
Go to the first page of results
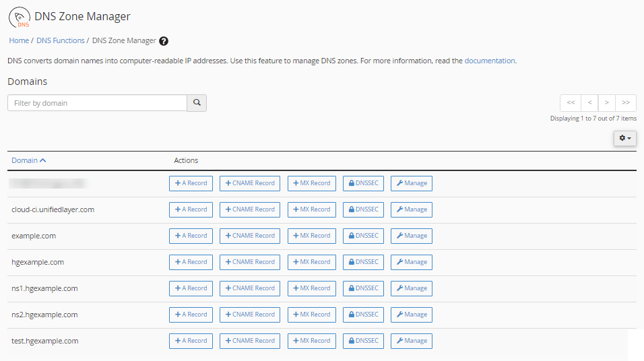pyautogui.click(x=571, y=103)
